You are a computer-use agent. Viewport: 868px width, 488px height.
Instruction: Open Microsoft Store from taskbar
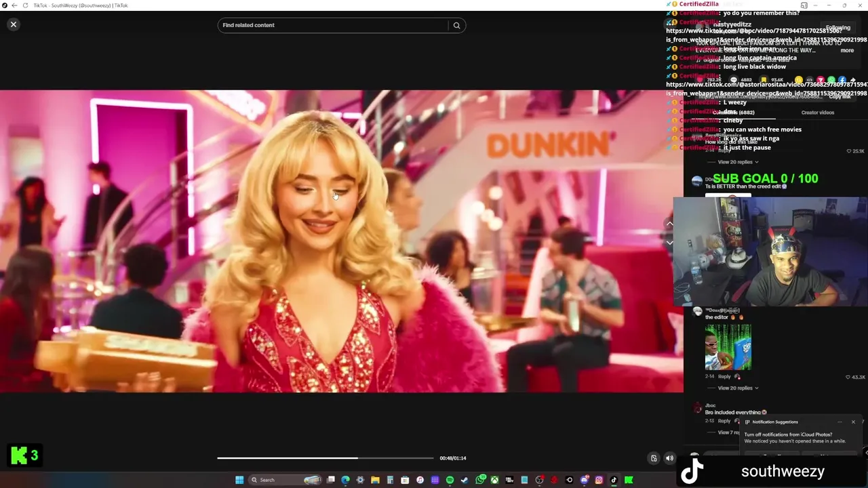[405, 480]
